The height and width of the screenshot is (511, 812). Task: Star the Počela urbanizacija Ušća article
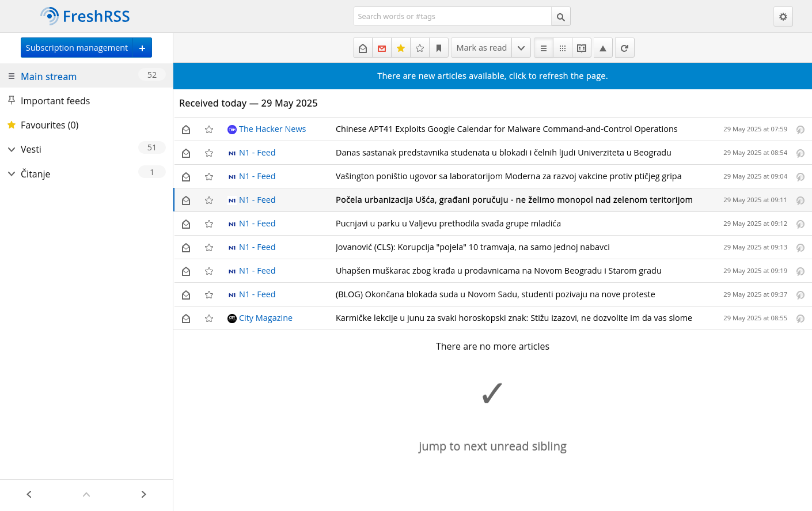click(209, 200)
